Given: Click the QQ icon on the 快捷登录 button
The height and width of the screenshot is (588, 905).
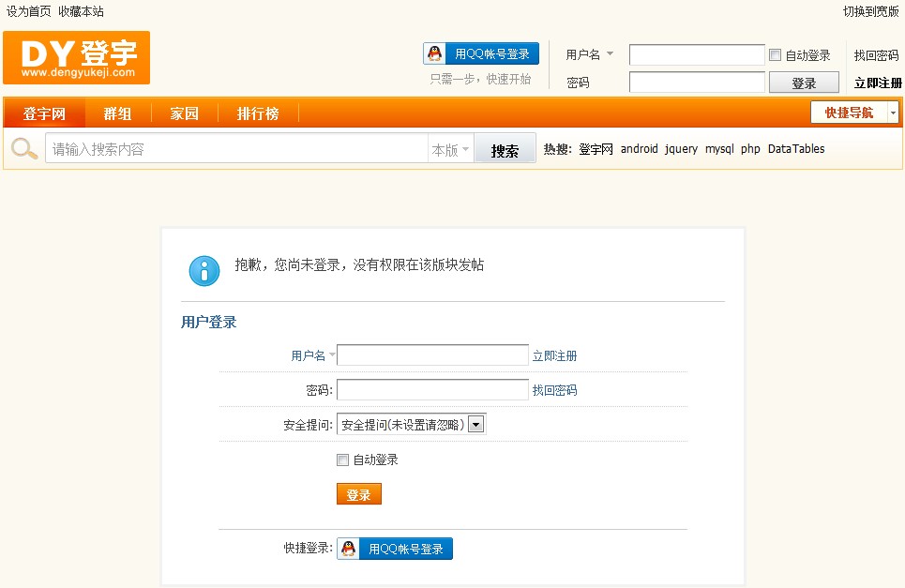Looking at the screenshot, I should tap(347, 549).
